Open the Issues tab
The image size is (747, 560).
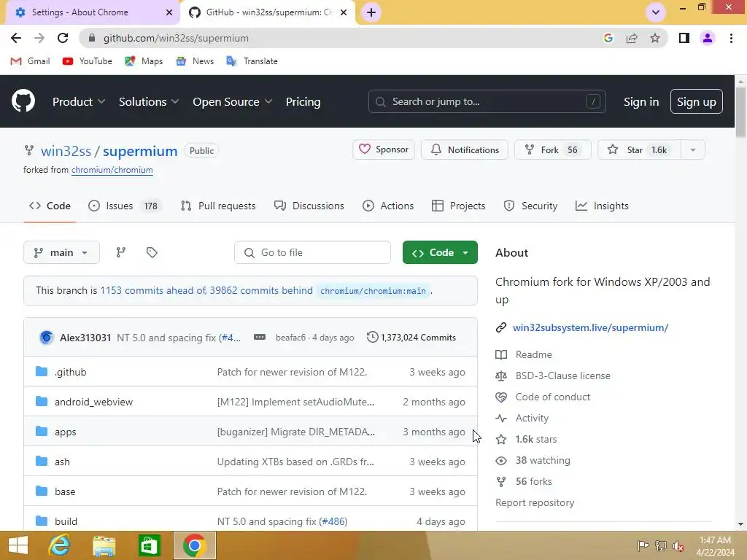[125, 206]
